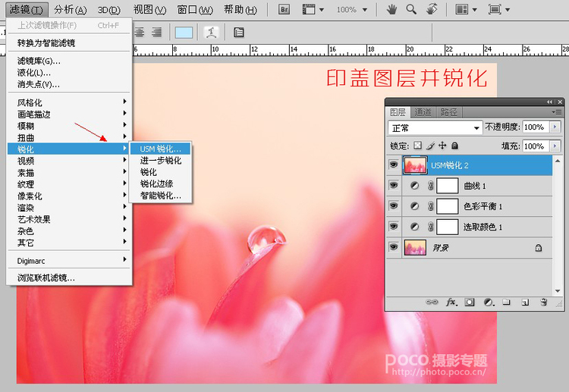
Task: Click the link layers chain icon
Action: (432, 302)
